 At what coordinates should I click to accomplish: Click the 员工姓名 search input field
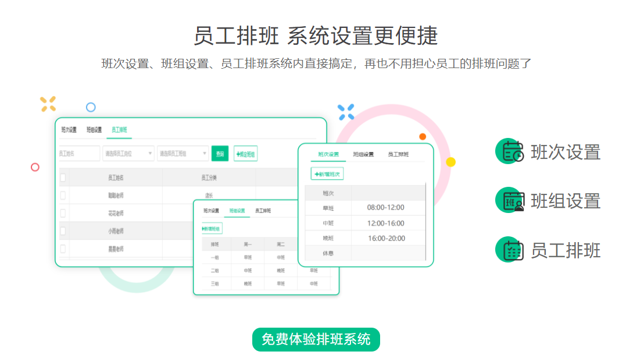(x=78, y=154)
